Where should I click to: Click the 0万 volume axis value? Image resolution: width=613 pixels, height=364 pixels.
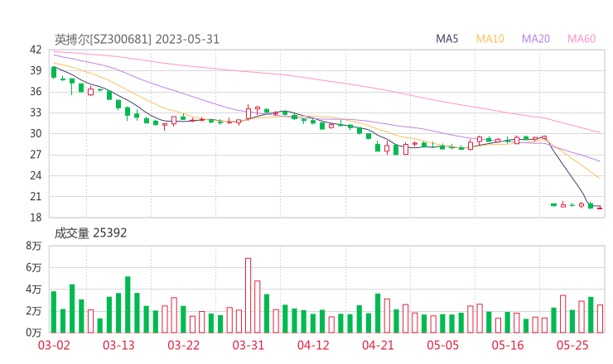coord(34,333)
